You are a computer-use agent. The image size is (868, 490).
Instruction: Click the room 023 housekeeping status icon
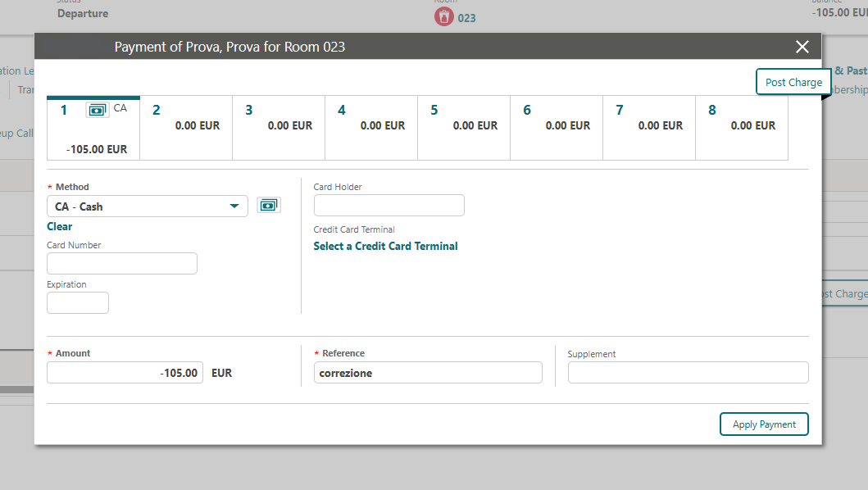[x=444, y=17]
